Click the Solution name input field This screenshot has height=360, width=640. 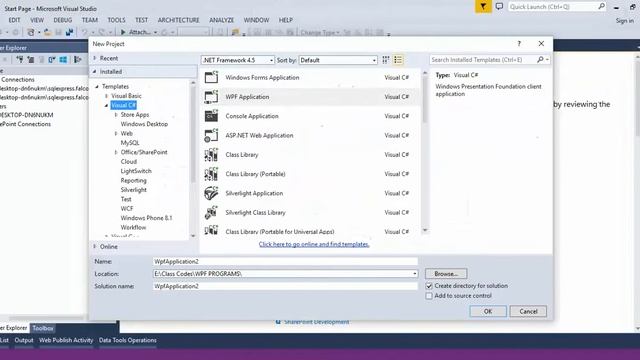coord(285,286)
